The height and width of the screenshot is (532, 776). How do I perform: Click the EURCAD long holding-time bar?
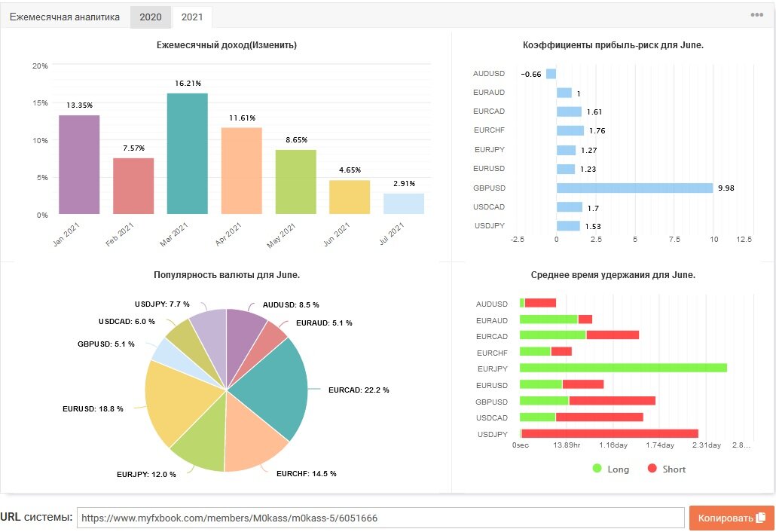pyautogui.click(x=553, y=335)
